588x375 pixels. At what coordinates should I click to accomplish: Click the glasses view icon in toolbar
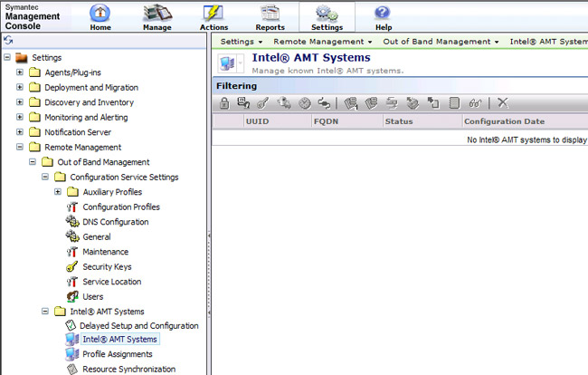point(476,103)
